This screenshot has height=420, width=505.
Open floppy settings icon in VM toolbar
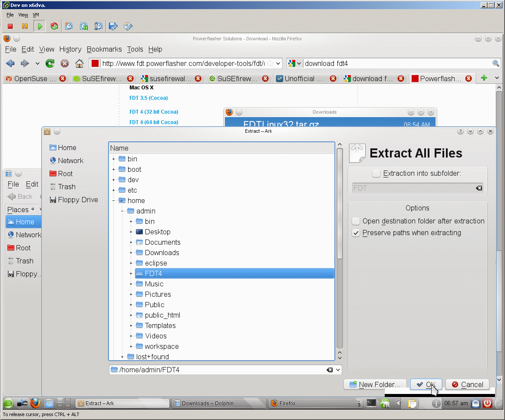113,26
